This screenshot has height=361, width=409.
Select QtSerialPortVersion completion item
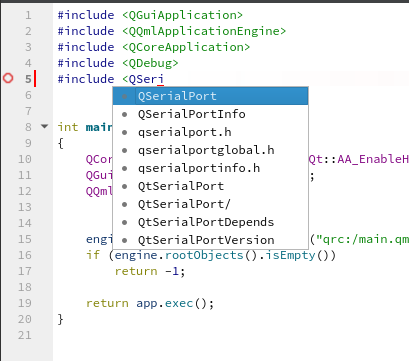210,240
